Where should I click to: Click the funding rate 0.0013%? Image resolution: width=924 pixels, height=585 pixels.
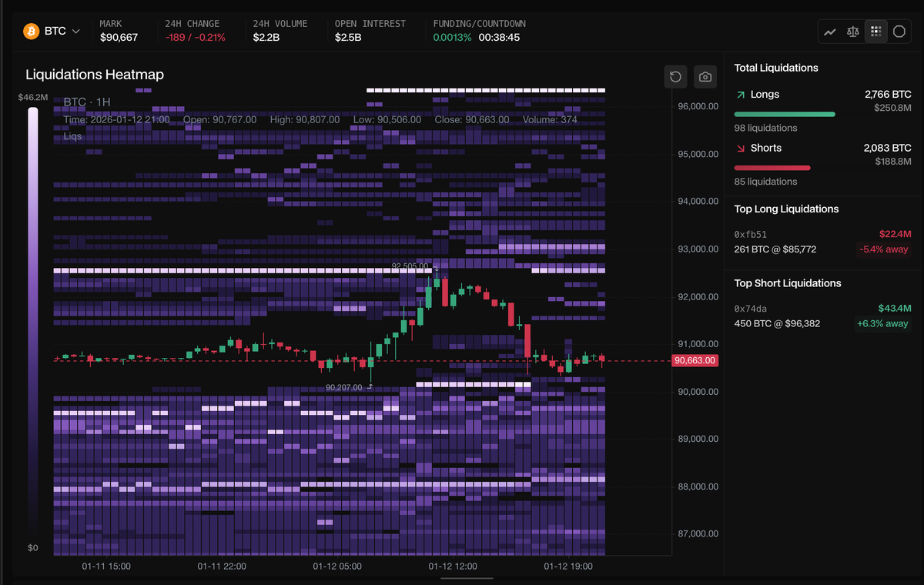pos(452,37)
